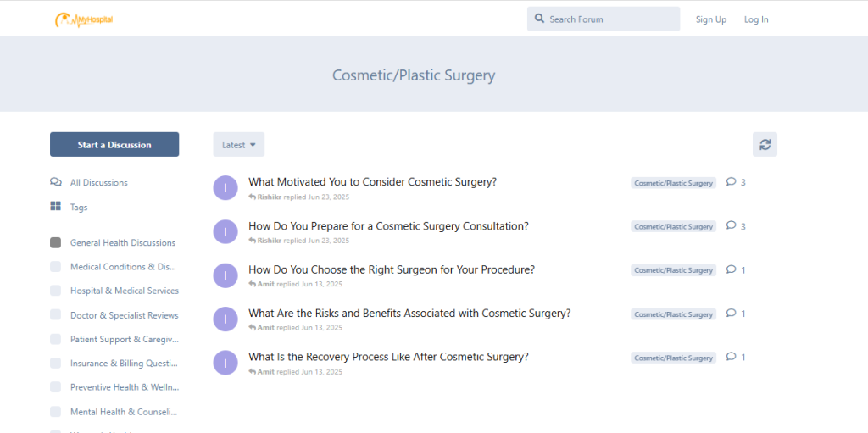Open the Log In menu item
The image size is (868, 433).
(756, 19)
